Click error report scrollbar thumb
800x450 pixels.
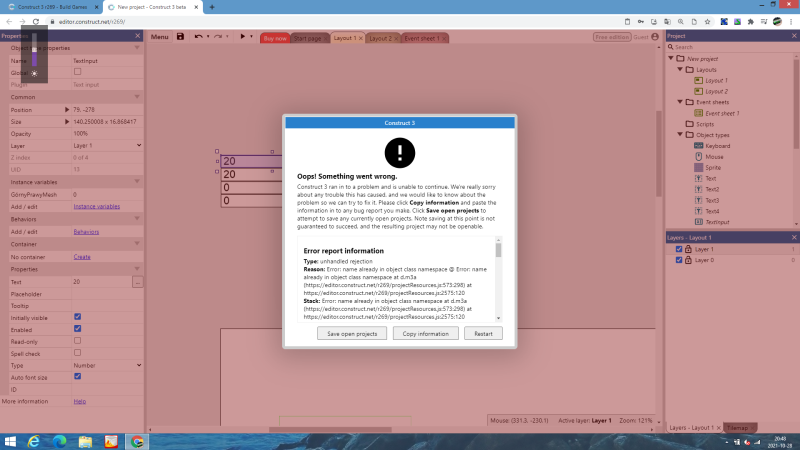(x=498, y=251)
